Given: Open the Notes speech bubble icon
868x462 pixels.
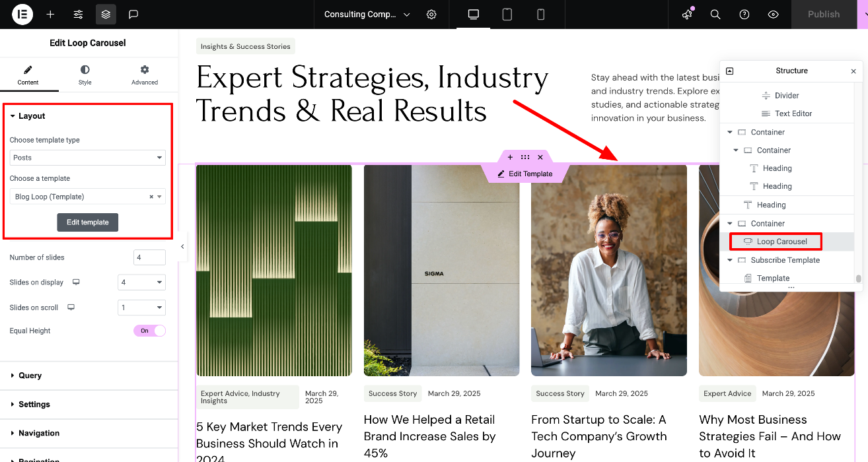Looking at the screenshot, I should (133, 14).
